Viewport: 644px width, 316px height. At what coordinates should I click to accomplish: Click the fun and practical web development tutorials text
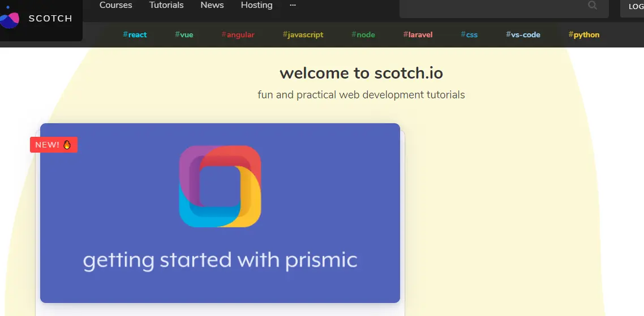(362, 95)
